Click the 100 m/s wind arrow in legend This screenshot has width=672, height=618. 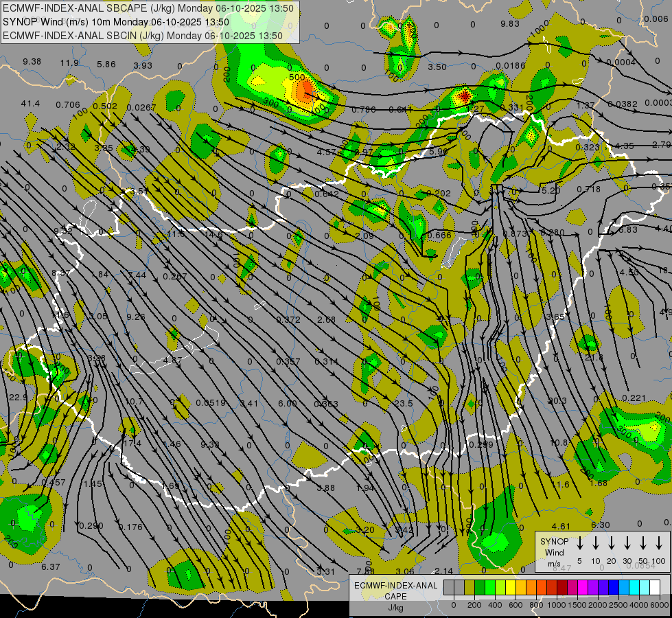coord(659,543)
